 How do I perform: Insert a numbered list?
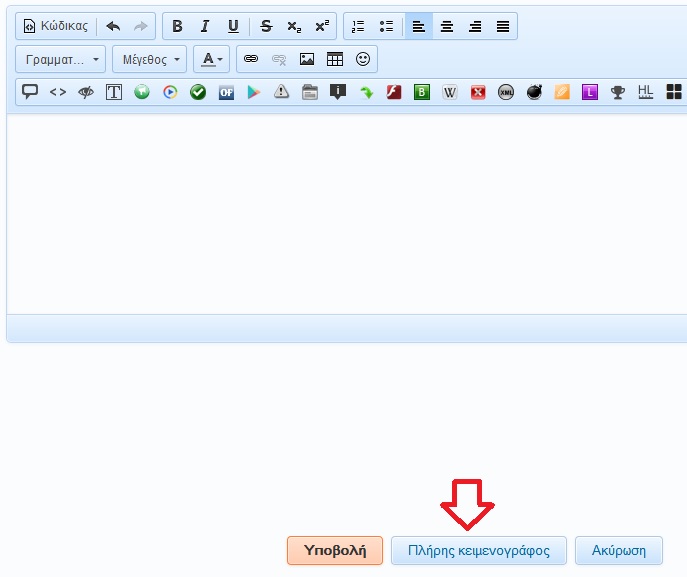[358, 26]
